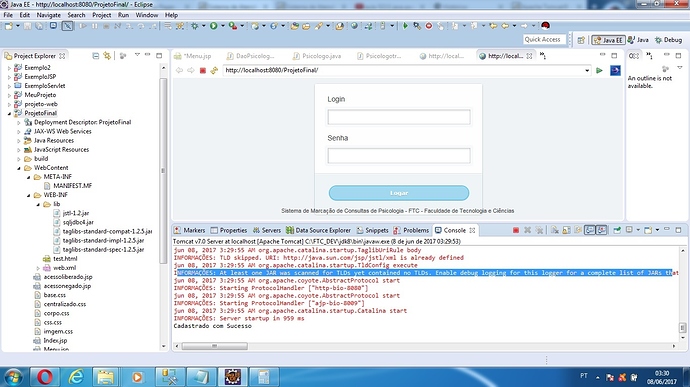This screenshot has height=387, width=690.
Task: Click the New wizard toolbar icon
Action: (x=8, y=26)
